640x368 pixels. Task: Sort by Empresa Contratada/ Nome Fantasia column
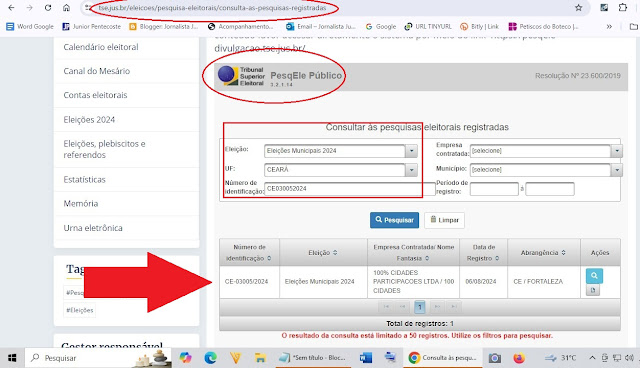pyautogui.click(x=413, y=253)
